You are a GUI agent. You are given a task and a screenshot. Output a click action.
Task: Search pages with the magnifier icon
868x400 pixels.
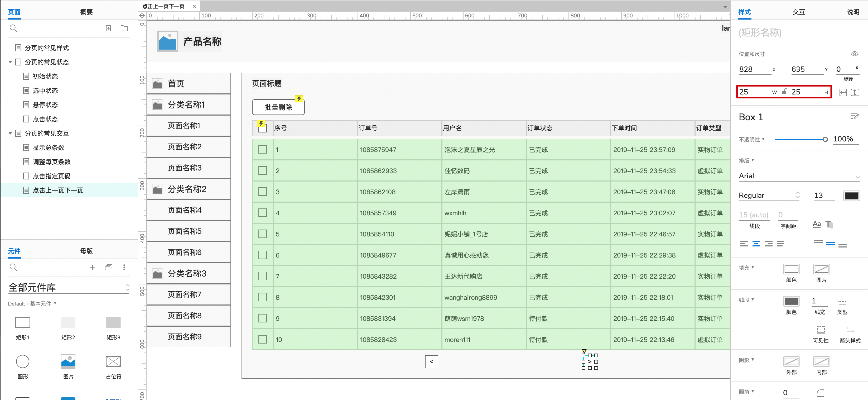point(13,28)
